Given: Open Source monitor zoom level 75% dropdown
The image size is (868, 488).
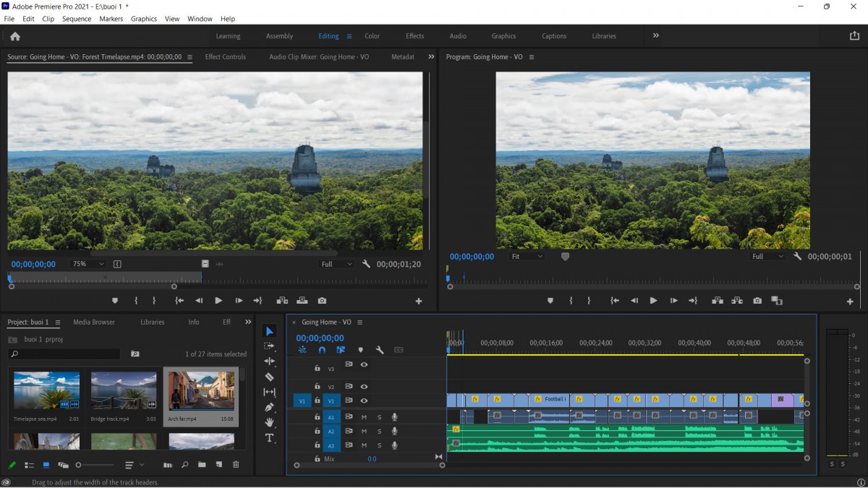Looking at the screenshot, I should (x=88, y=265).
